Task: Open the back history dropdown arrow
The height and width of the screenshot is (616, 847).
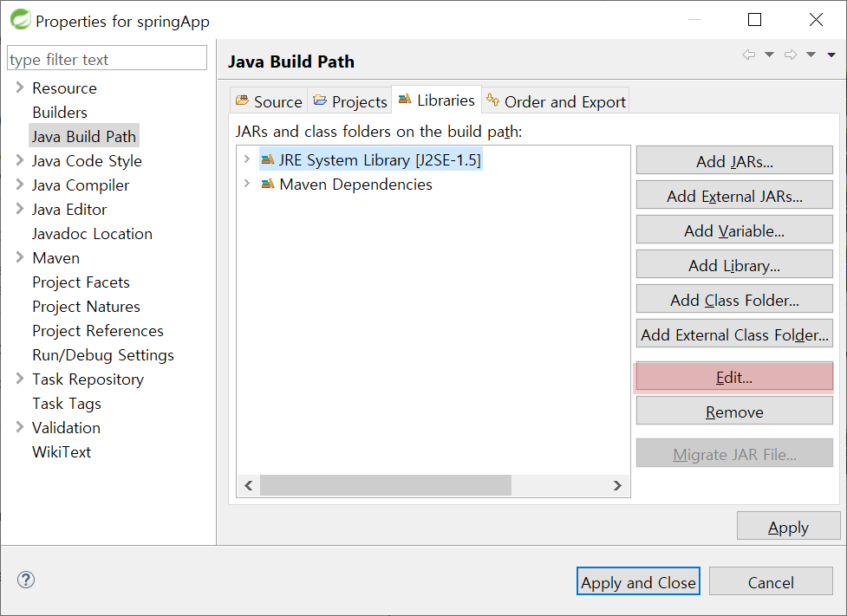Action: click(x=769, y=55)
